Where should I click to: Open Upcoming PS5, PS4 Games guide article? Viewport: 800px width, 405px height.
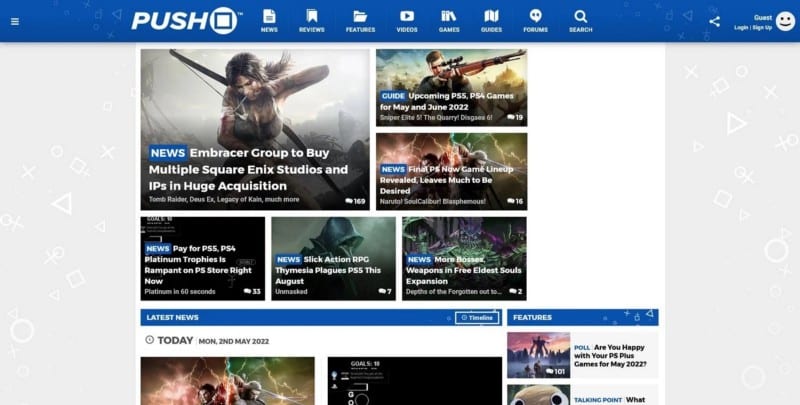point(447,102)
